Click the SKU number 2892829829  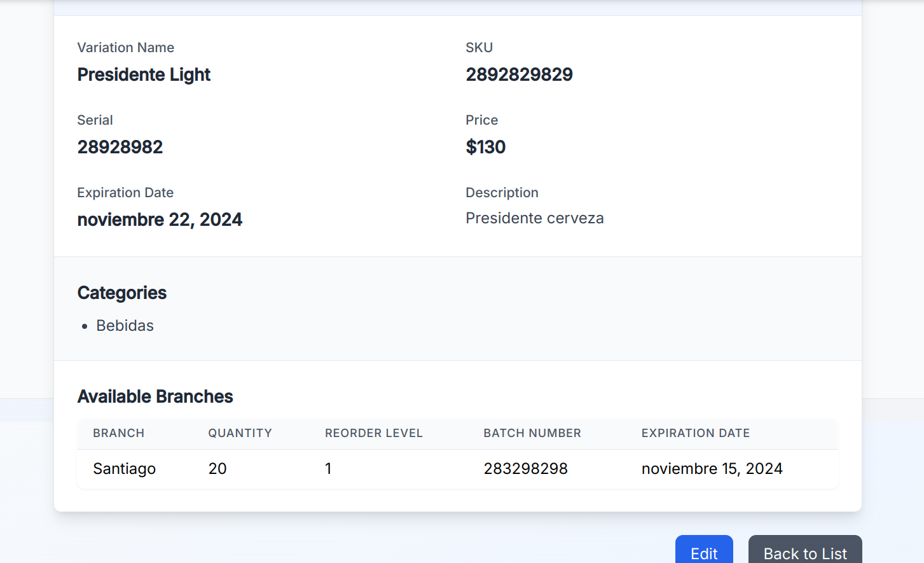(x=519, y=75)
